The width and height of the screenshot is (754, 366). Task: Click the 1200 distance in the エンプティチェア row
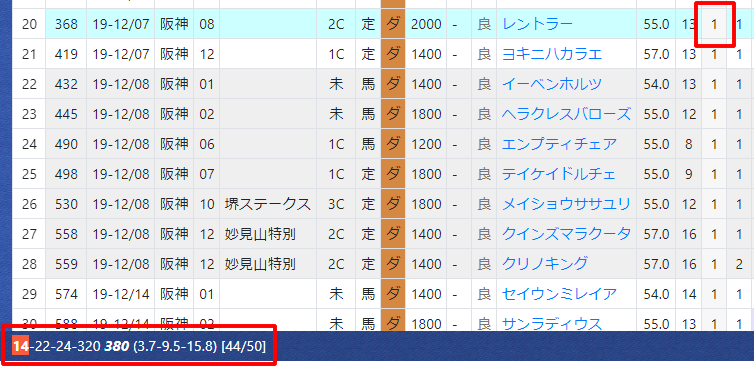pyautogui.click(x=426, y=144)
